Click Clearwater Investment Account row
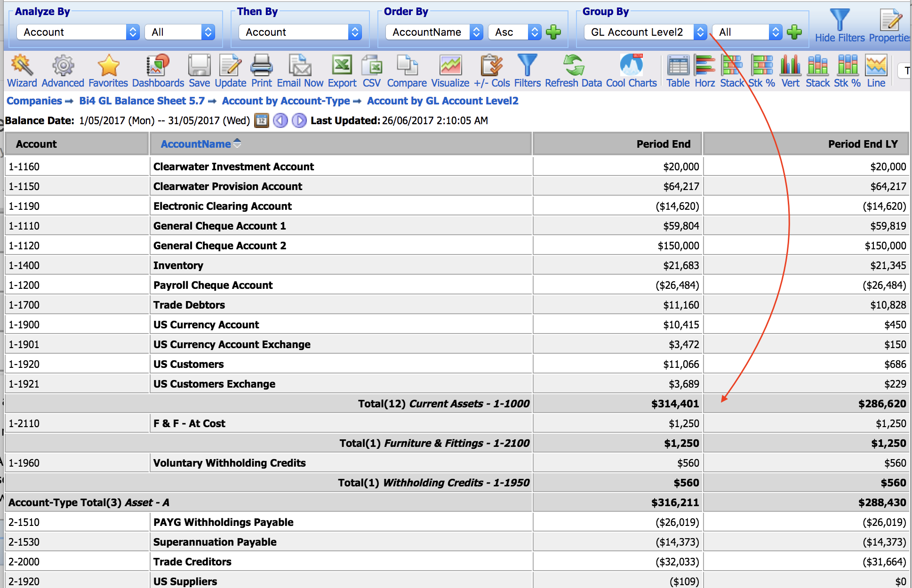Screen dimensions: 912x588 [x=456, y=167]
